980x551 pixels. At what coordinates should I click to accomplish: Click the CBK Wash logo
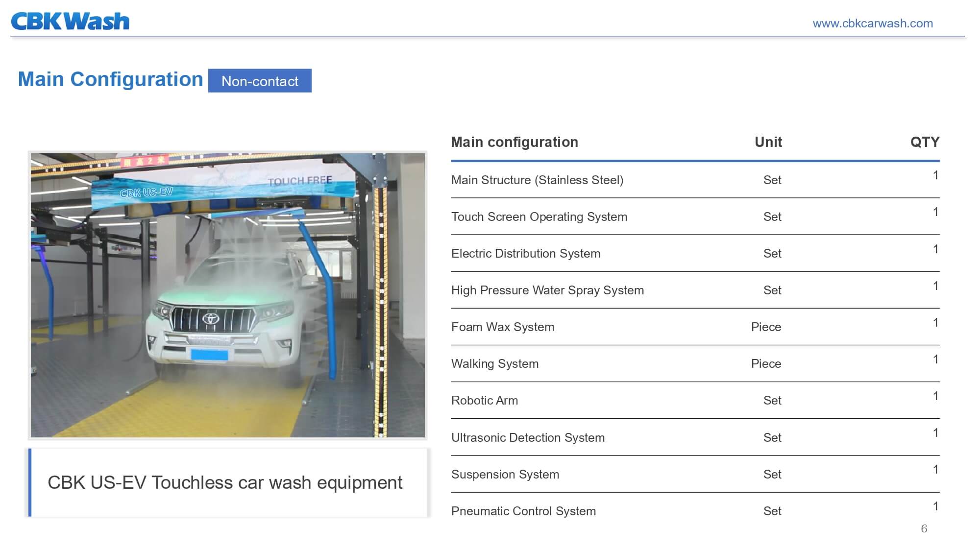tap(70, 21)
